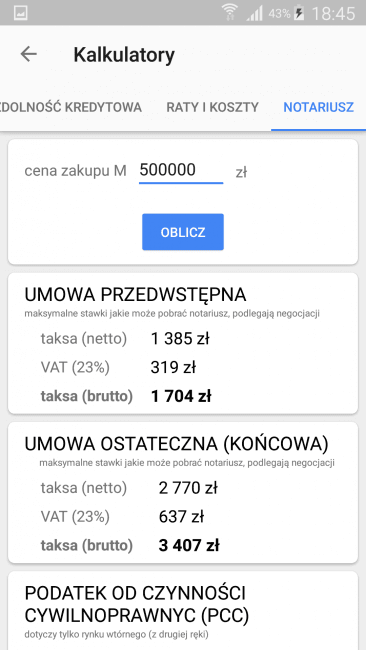Tap the cellular signal strength icon
Viewport: 366px width, 650px height.
tap(255, 13)
